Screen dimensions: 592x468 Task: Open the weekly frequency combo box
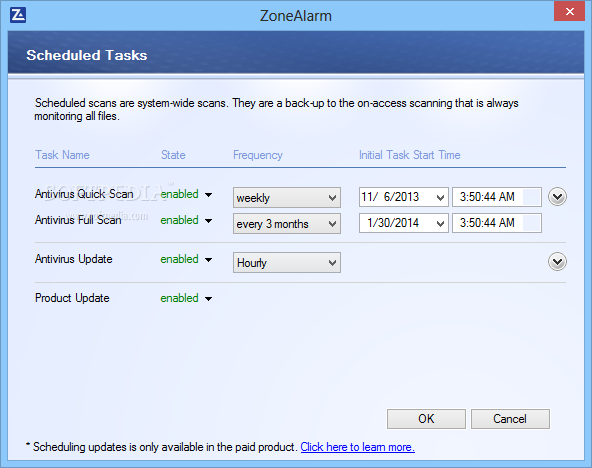click(287, 197)
